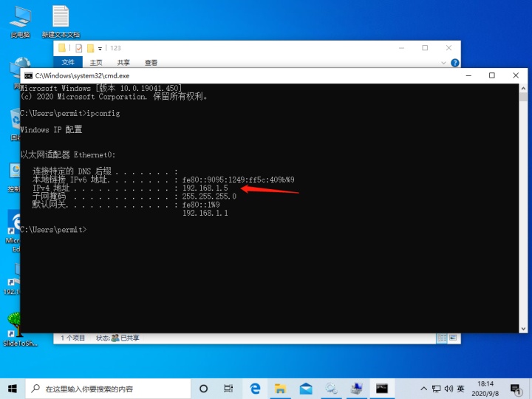Click the New folder icon in Explorer quick access toolbar
The height and width of the screenshot is (399, 532).
(90, 48)
